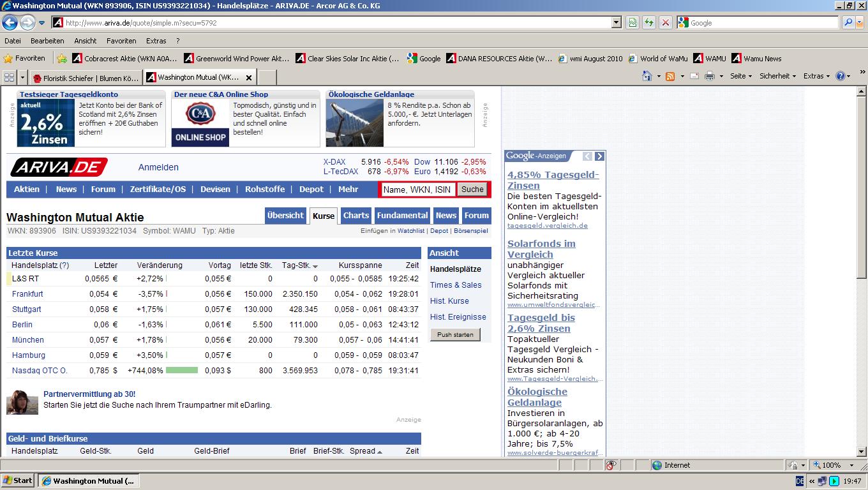Screen dimensions: 868x490
Task: Open the Nasdaq OTC O. link
Action: (40, 371)
